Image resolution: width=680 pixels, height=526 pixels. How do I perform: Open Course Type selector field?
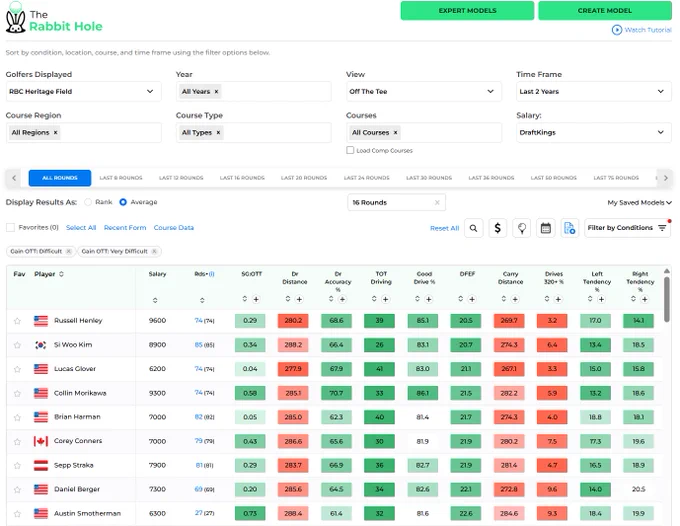[x=254, y=133]
